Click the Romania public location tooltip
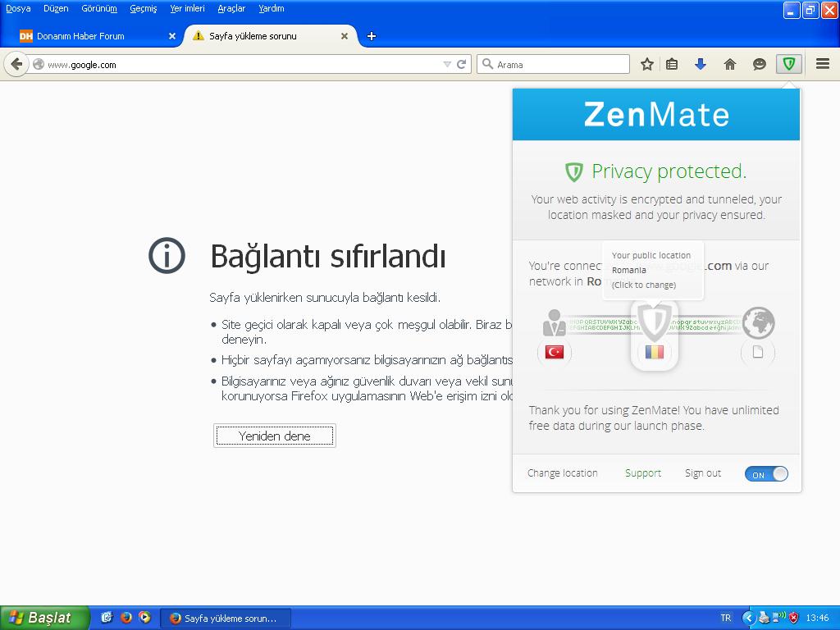840x630 pixels. pos(652,270)
